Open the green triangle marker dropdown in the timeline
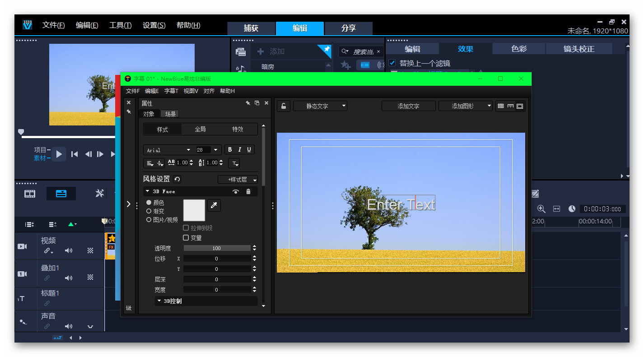Viewport: 644px width, 357px height. point(72,224)
